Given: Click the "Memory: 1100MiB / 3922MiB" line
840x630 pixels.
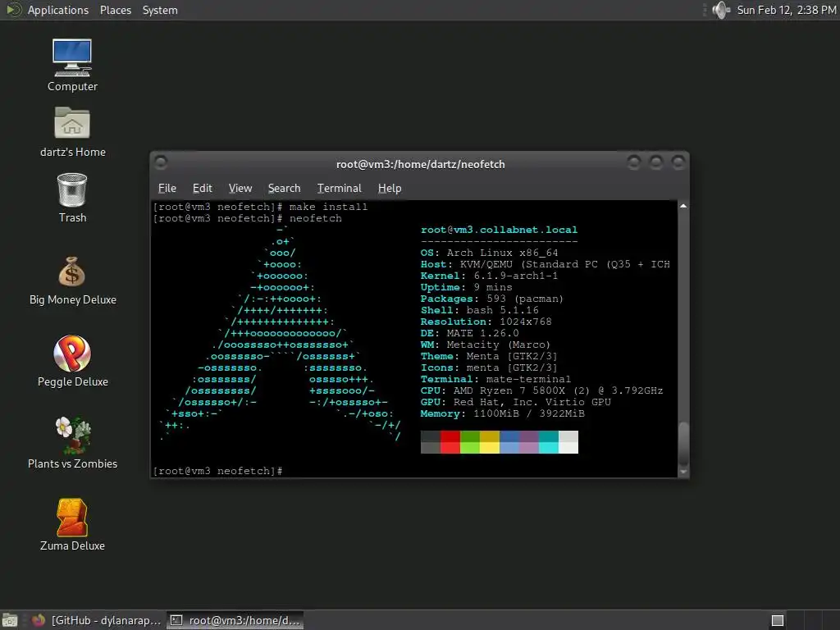Looking at the screenshot, I should [x=503, y=414].
